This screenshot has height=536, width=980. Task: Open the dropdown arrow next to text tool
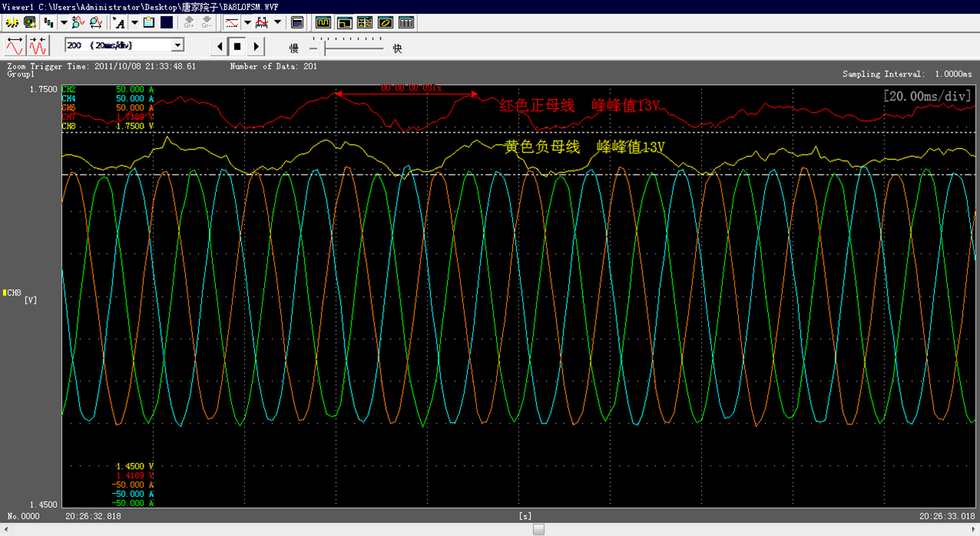(x=134, y=22)
